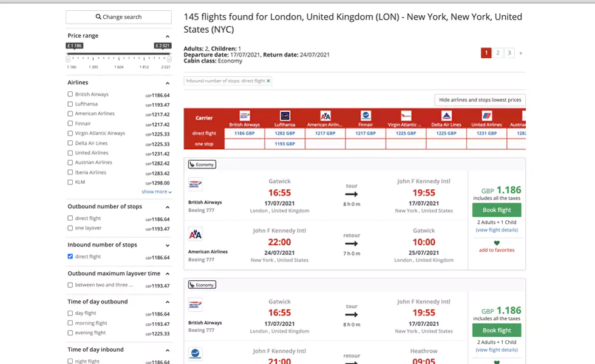Click the magnifier icon next to Change search
Viewport: 595px width, 364px height.
[x=97, y=16]
